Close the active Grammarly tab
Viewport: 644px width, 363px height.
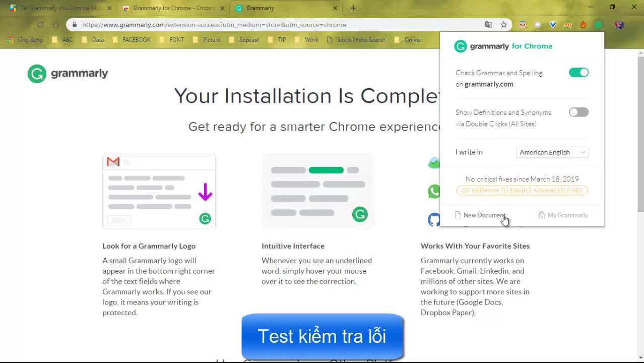pyautogui.click(x=335, y=8)
